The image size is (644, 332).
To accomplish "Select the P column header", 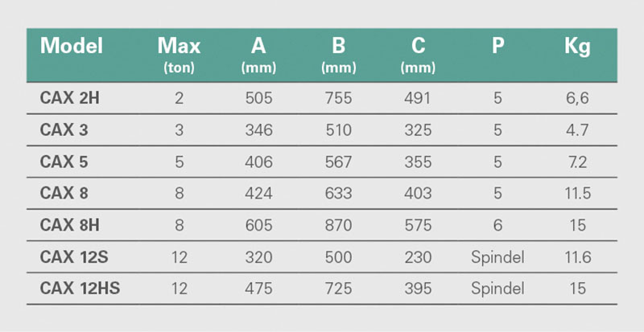I will (x=497, y=47).
